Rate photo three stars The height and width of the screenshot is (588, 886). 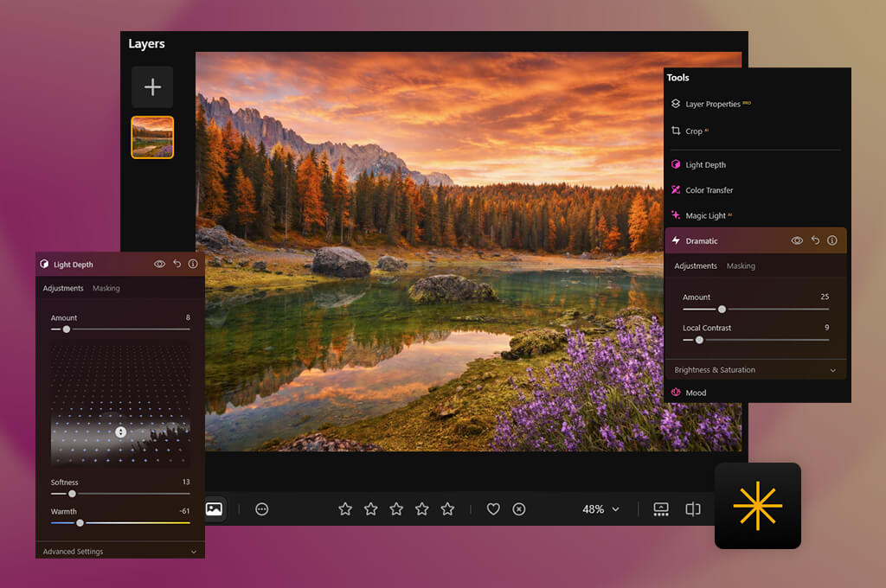pyautogui.click(x=396, y=509)
